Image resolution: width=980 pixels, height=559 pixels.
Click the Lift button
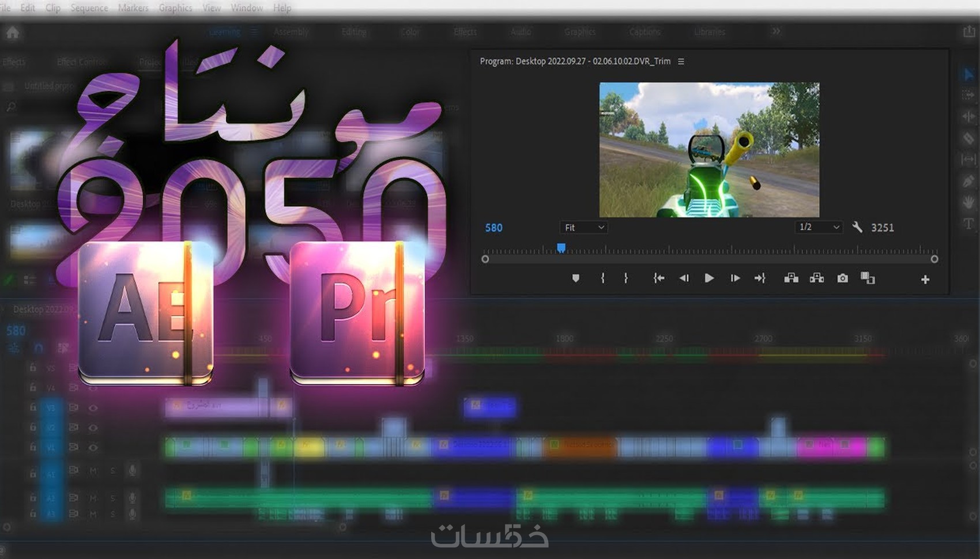point(791,278)
